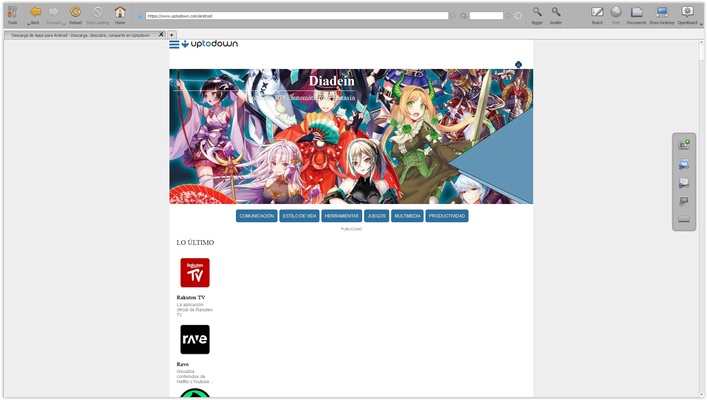Open the MULTIMEDIA category
The width and height of the screenshot is (707, 400).
[x=407, y=216]
